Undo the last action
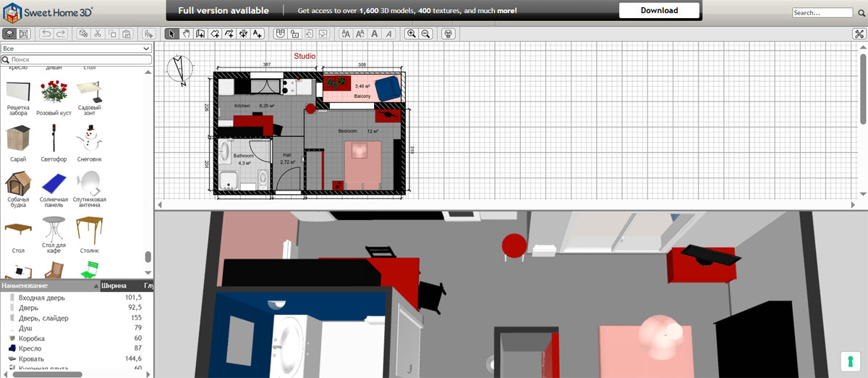This screenshot has width=868, height=378. tap(46, 34)
